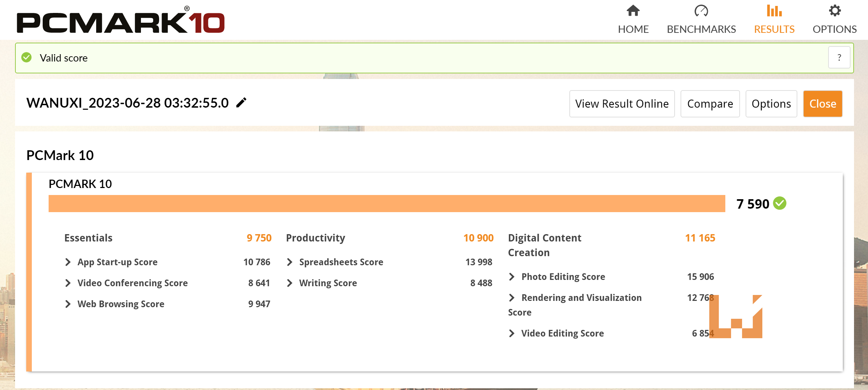868x390 pixels.
Task: Click the Home house icon
Action: tap(633, 11)
